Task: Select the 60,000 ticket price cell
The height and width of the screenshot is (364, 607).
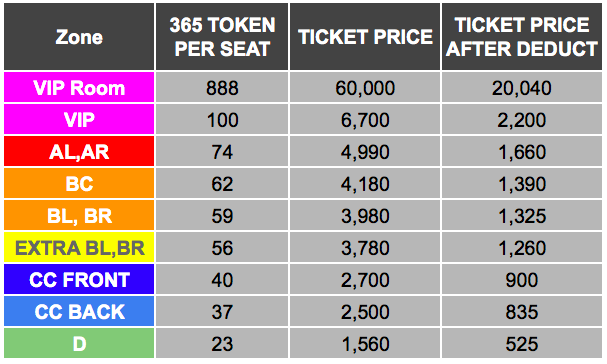Action: click(x=365, y=88)
